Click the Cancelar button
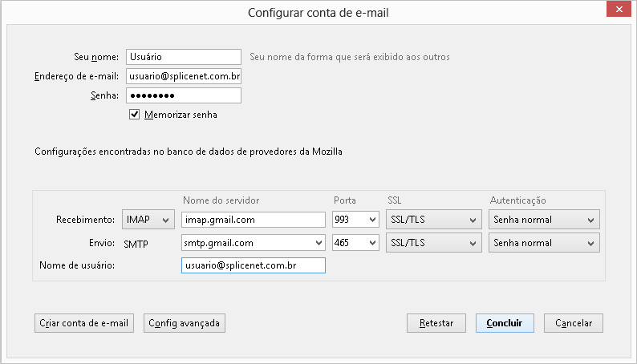637x364 pixels. pyautogui.click(x=573, y=323)
